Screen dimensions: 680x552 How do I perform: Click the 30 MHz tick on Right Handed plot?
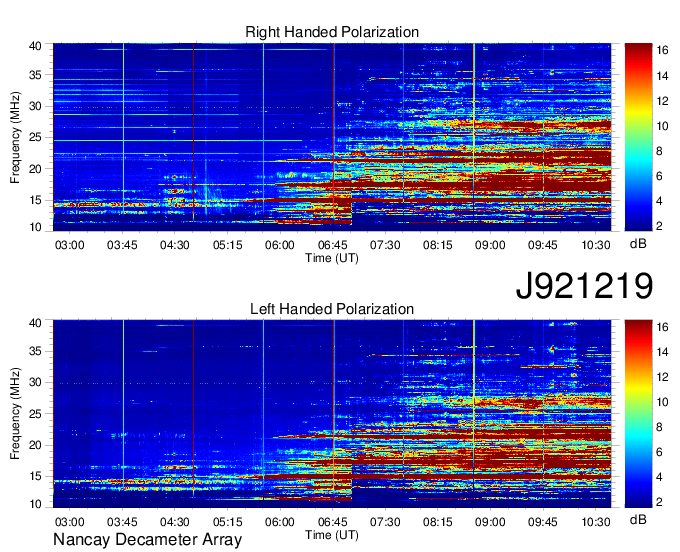(x=35, y=106)
